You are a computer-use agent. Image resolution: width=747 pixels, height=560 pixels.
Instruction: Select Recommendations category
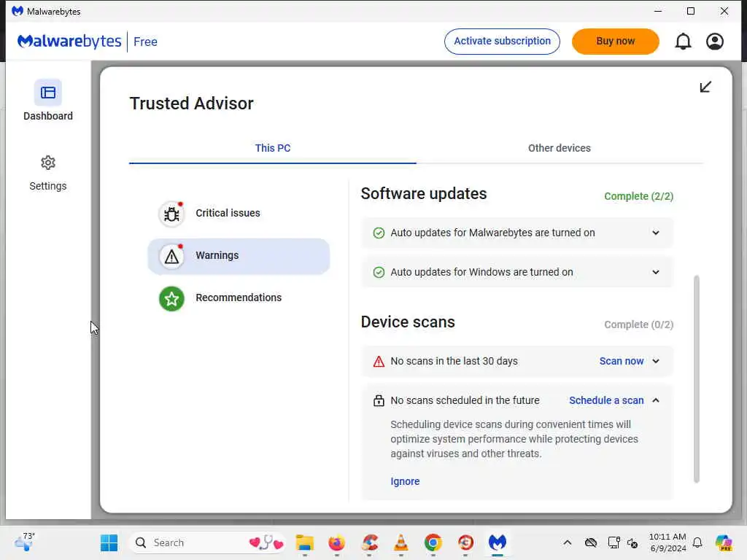coord(239,298)
